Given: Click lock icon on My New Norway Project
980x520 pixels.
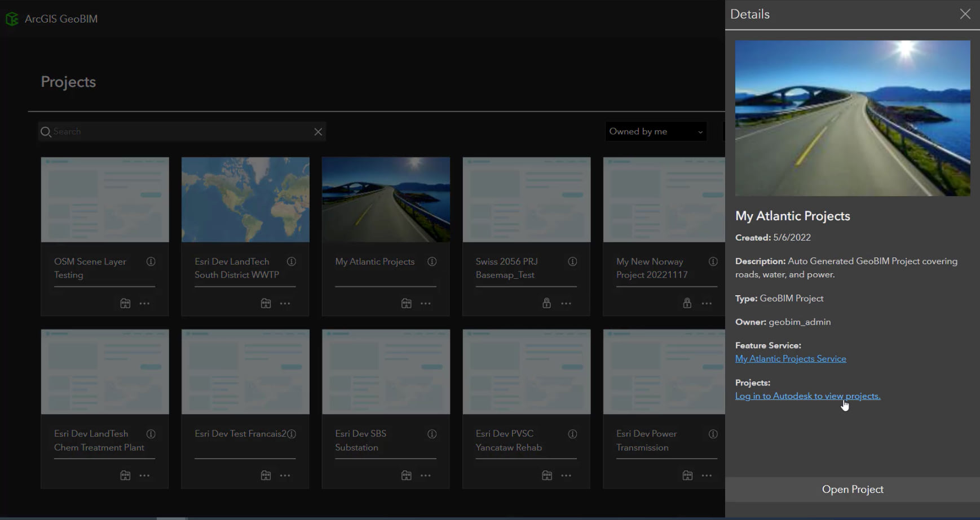Looking at the screenshot, I should (x=687, y=303).
